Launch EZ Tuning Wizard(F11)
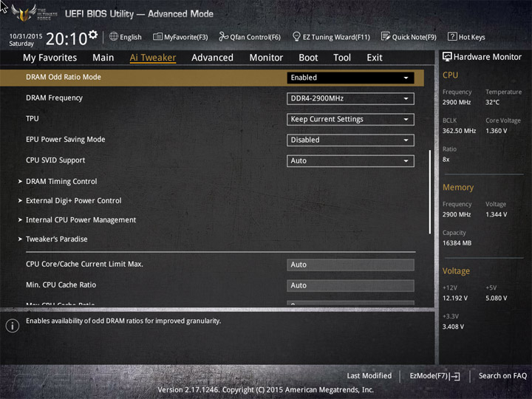This screenshot has width=532, height=399. coord(331,37)
